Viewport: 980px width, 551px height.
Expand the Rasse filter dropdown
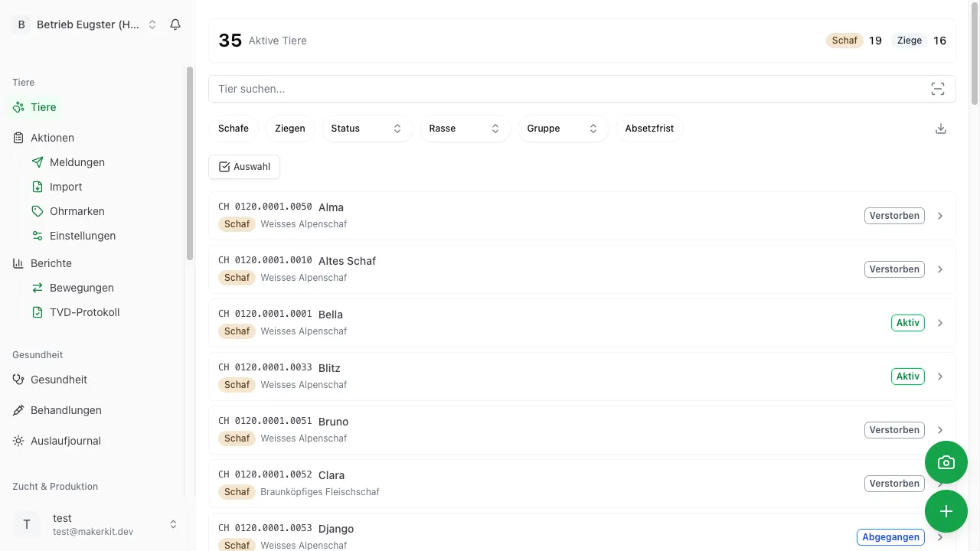click(465, 129)
